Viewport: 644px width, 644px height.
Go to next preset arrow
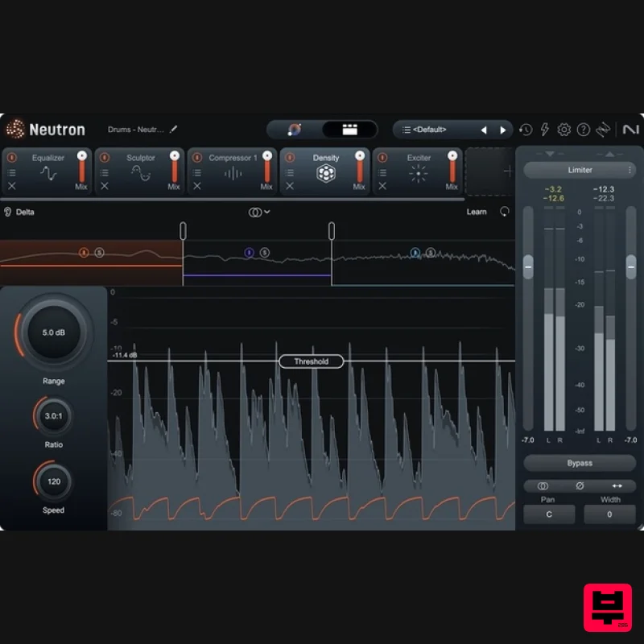[x=502, y=130]
